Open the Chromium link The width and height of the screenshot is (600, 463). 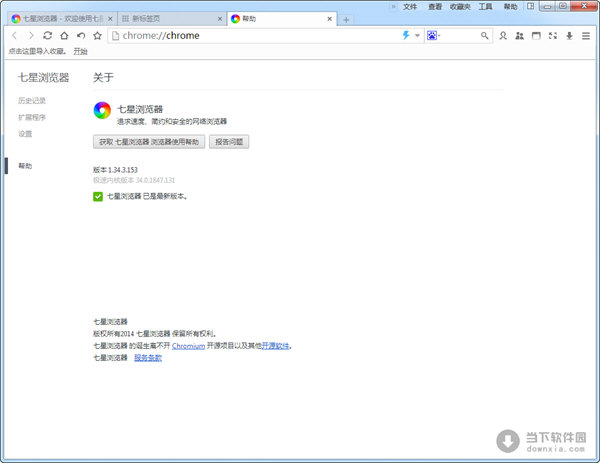188,346
